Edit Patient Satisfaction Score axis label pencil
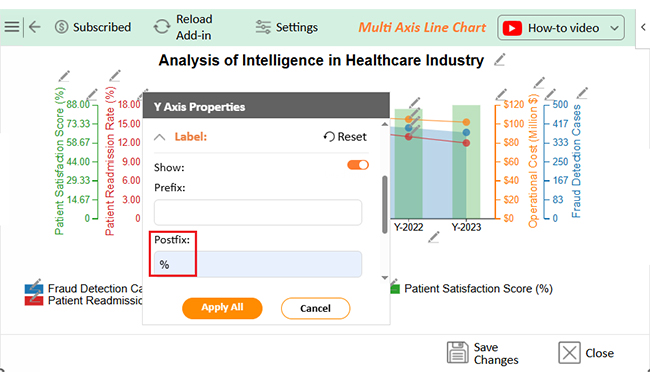650x381 pixels. tap(64, 76)
